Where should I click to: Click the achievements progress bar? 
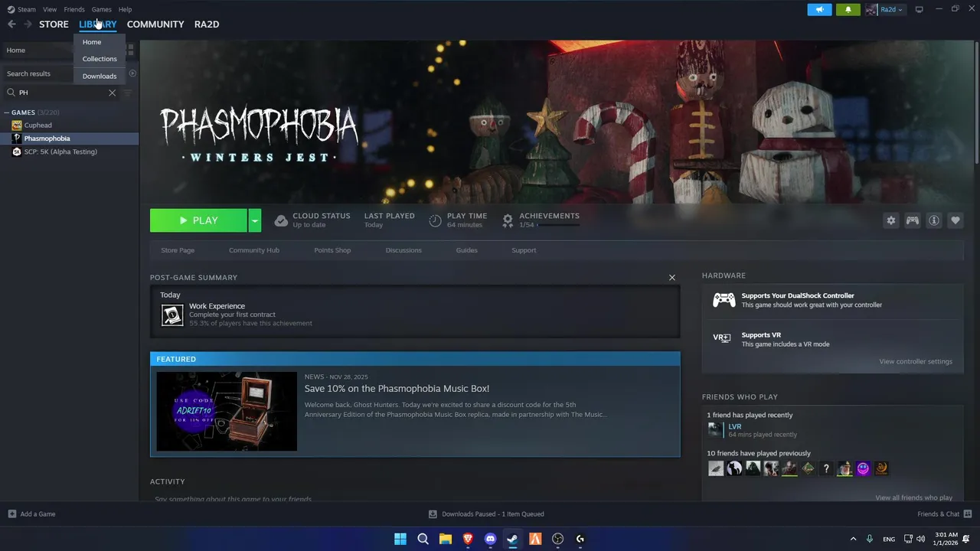557,225
